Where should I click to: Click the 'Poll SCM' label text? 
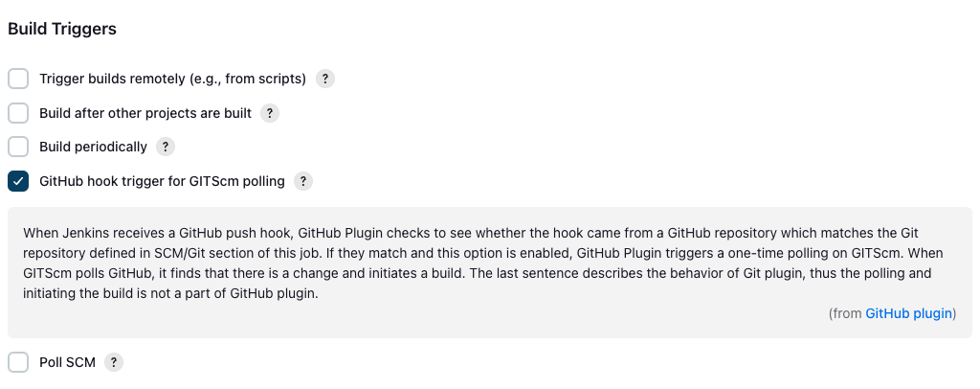click(67, 362)
